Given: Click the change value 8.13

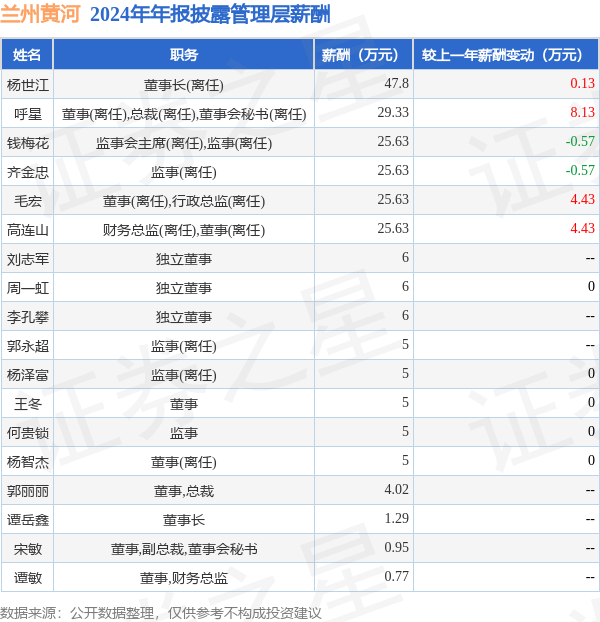Looking at the screenshot, I should point(583,113).
